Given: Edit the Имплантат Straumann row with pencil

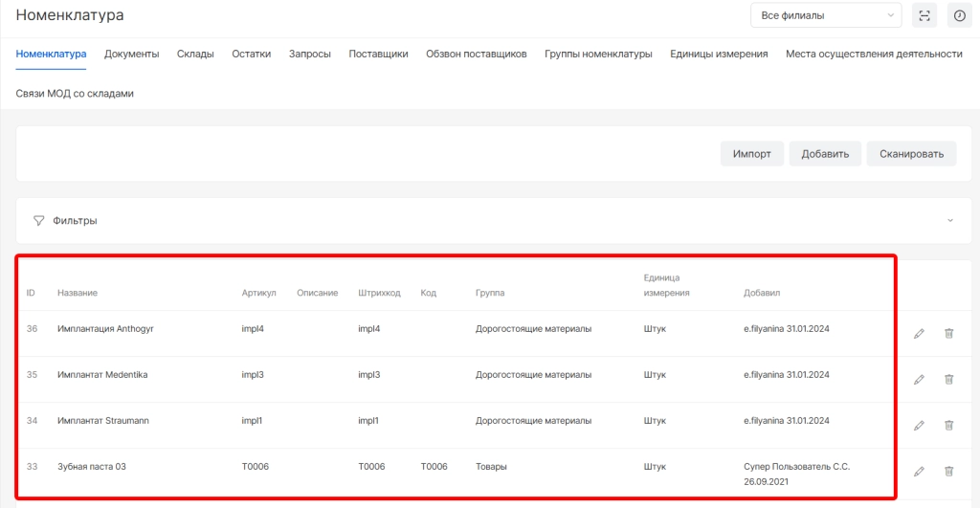Looking at the screenshot, I should (x=919, y=426).
